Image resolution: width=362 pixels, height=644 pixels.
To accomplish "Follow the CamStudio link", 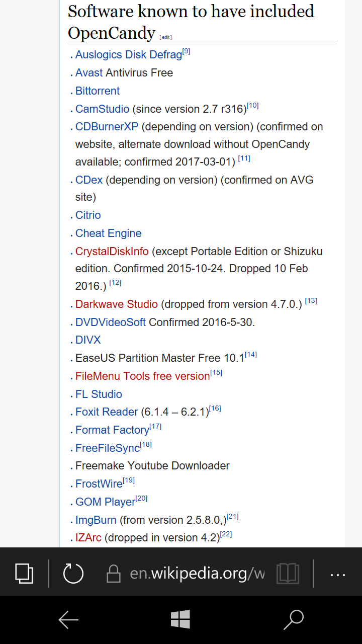I will tap(102, 109).
